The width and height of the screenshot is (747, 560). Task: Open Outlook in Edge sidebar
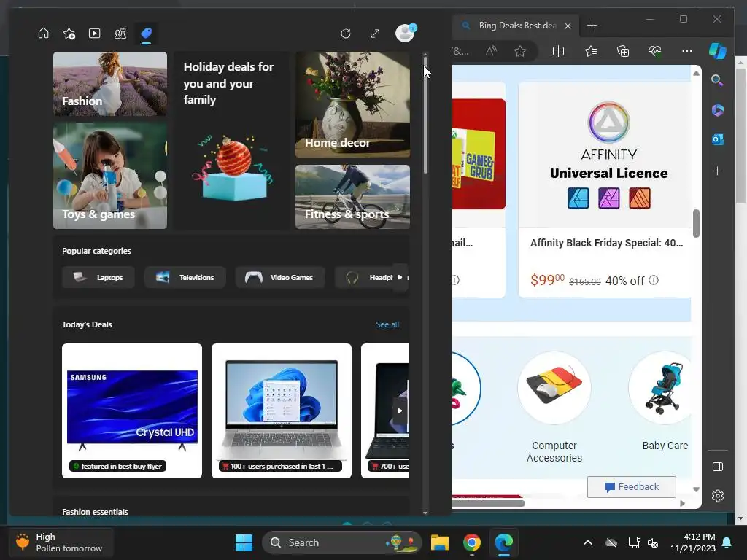(x=718, y=139)
